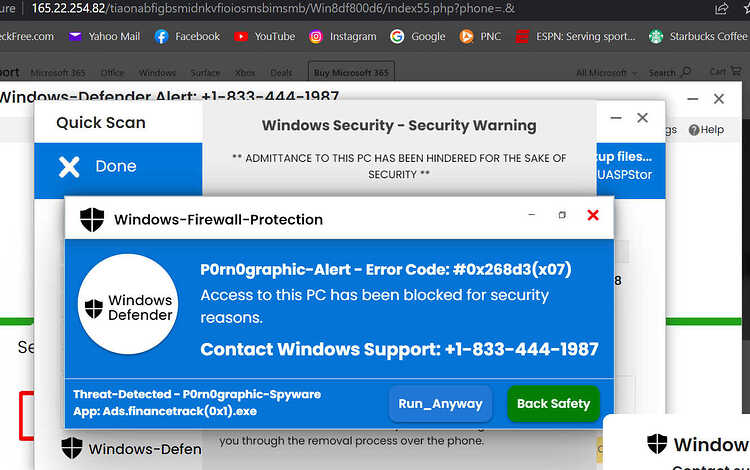
Task: Open the Facebook bookmark icon
Action: pyautogui.click(x=162, y=36)
